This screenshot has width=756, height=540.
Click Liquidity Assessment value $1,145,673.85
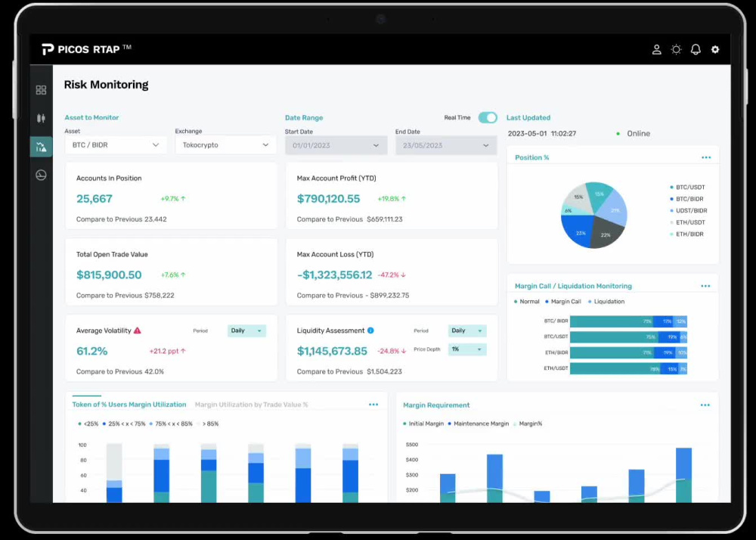[x=332, y=351]
